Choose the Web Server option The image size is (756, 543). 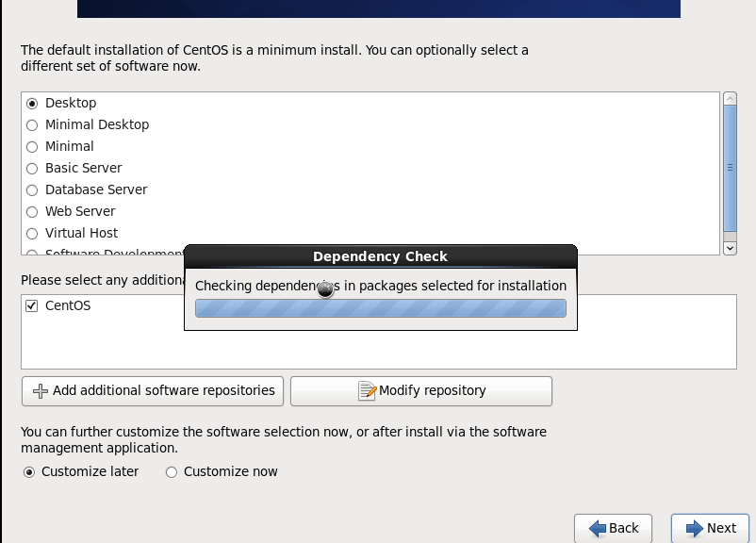pyautogui.click(x=32, y=212)
